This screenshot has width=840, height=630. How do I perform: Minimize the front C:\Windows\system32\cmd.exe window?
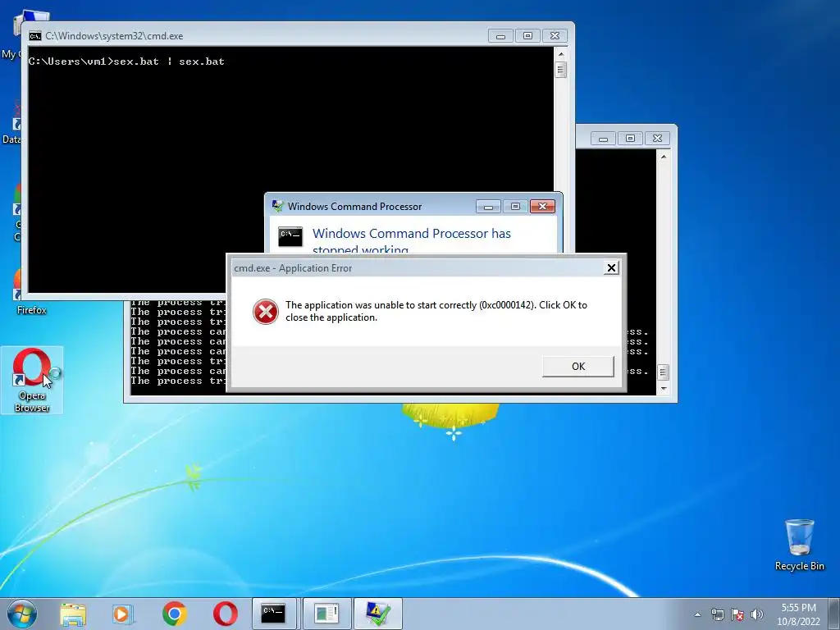[501, 36]
